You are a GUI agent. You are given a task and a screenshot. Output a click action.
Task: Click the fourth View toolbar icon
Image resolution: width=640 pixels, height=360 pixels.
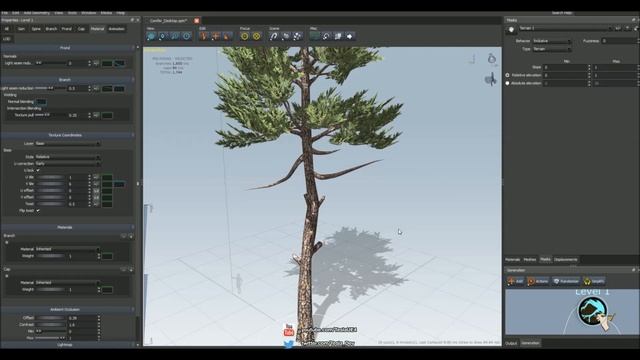187,36
